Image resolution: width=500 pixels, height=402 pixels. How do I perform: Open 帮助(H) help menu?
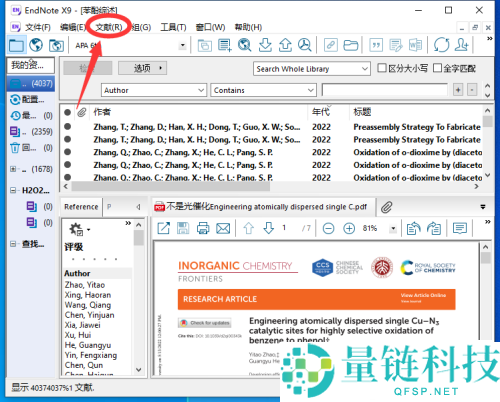click(x=248, y=27)
